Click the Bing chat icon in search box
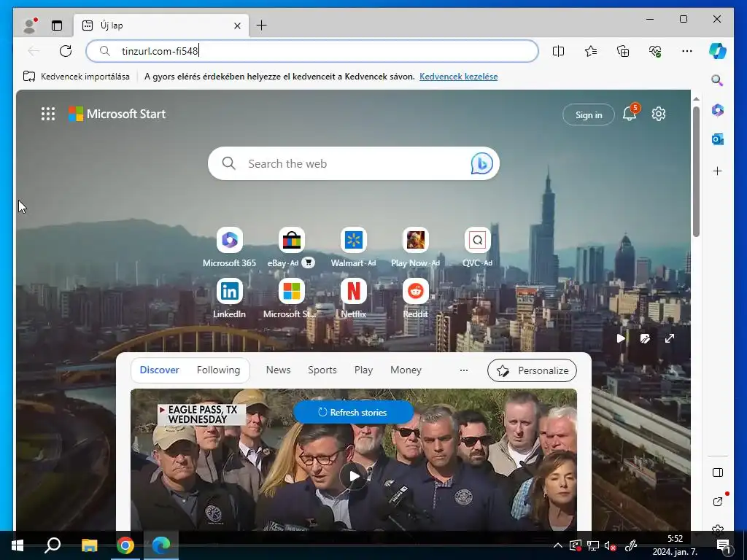This screenshot has height=560, width=747. pyautogui.click(x=481, y=163)
